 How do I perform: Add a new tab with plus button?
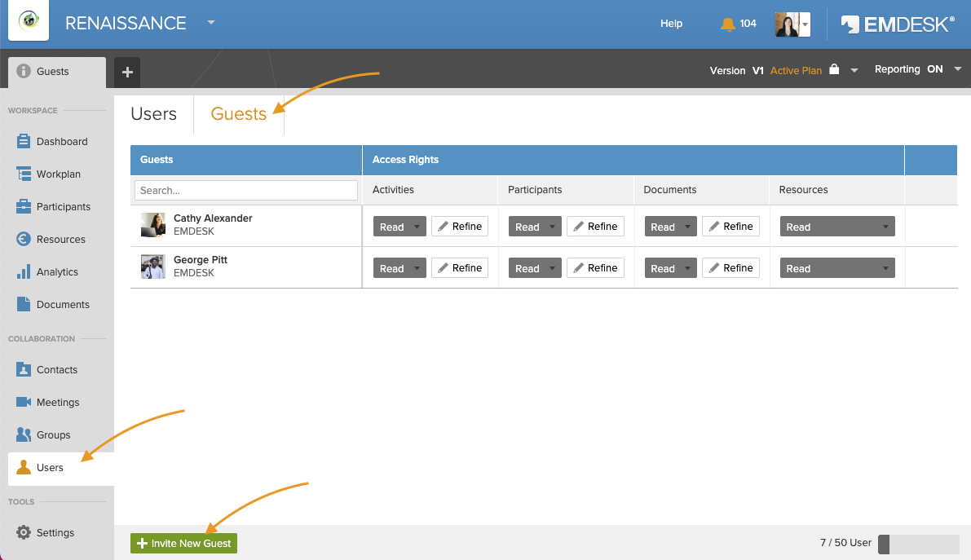coord(127,73)
